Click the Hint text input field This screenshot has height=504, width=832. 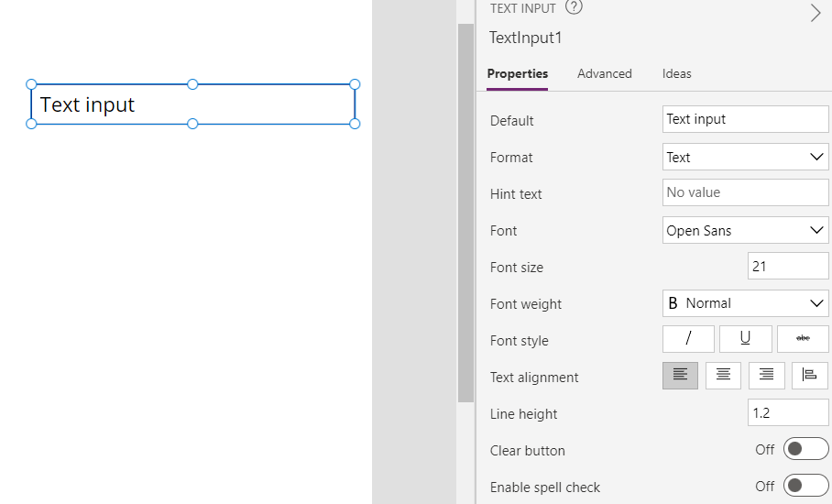[746, 192]
